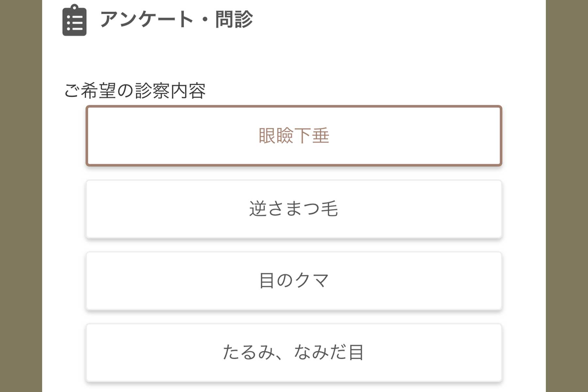Toggle the 目のクマ consultation button
588x392 pixels.
click(294, 281)
